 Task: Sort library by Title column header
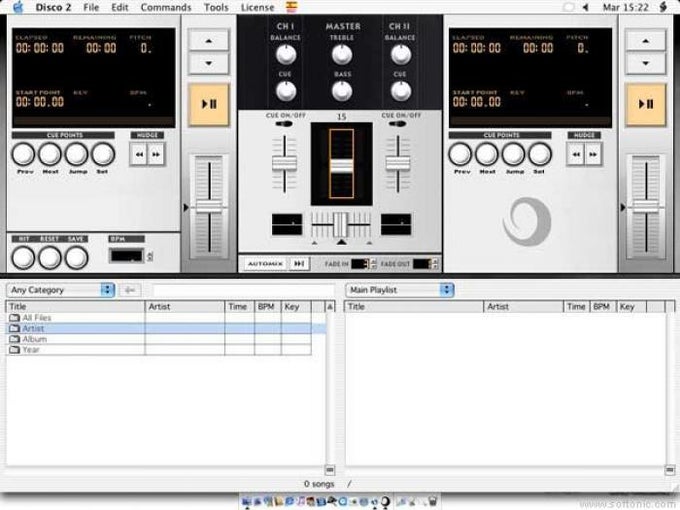pos(75,307)
